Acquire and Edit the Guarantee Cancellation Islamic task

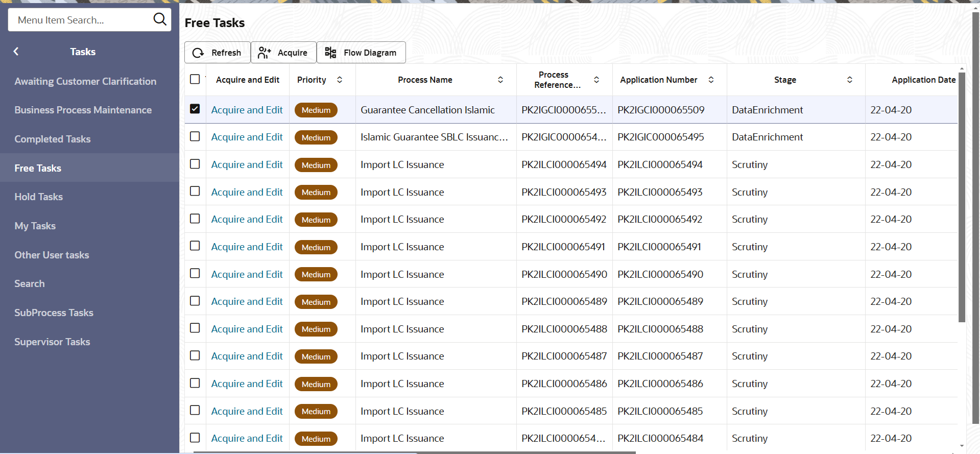(247, 110)
